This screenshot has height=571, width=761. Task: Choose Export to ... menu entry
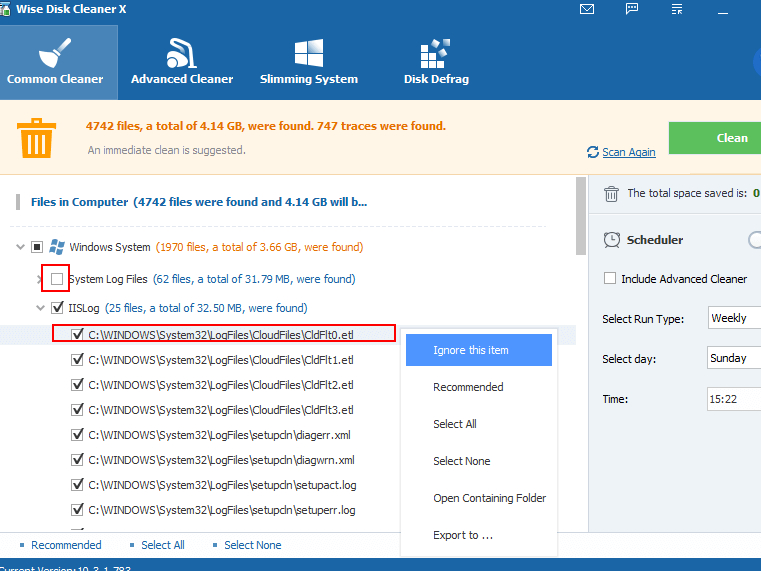(x=479, y=535)
